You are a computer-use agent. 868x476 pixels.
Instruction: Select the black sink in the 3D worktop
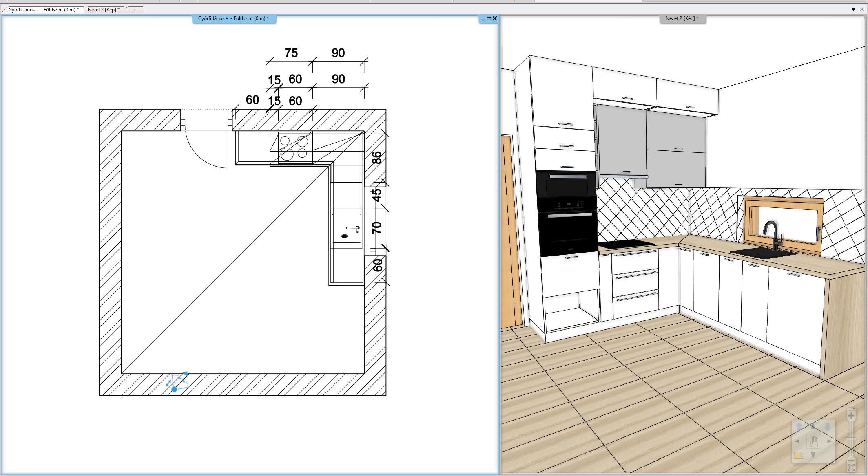click(763, 253)
